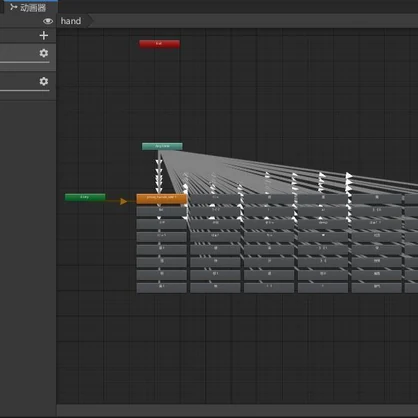Open the lower layer's gear settings

pos(44,81)
